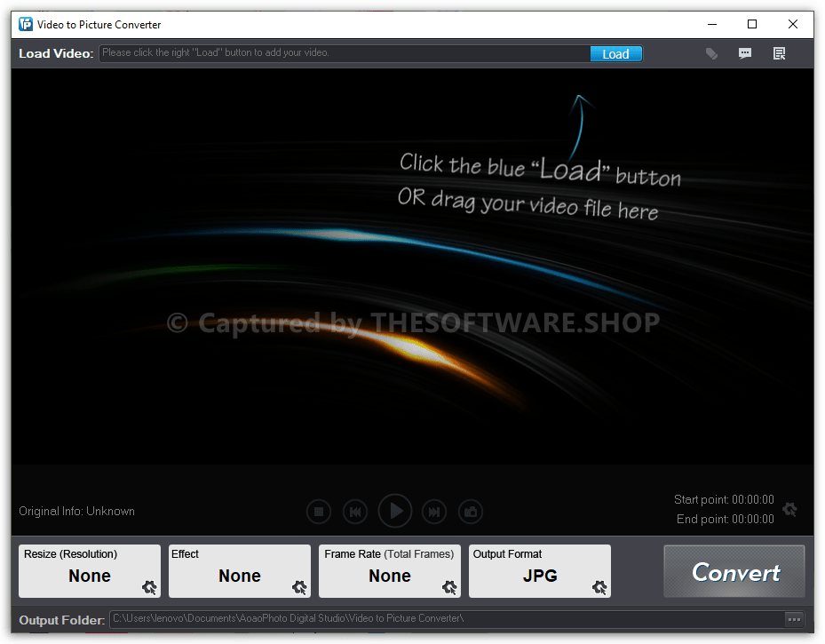Open the list icon at top right
This screenshot has width=825, height=644.
coord(779,53)
